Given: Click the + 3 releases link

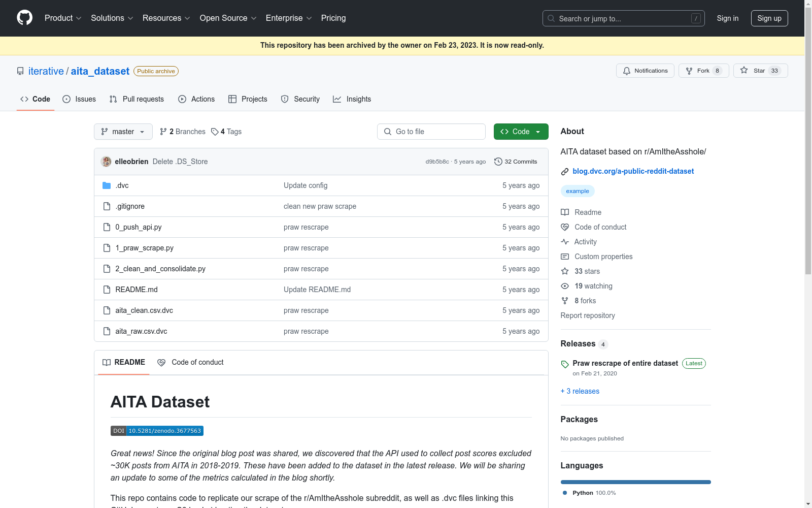Looking at the screenshot, I should tap(580, 391).
